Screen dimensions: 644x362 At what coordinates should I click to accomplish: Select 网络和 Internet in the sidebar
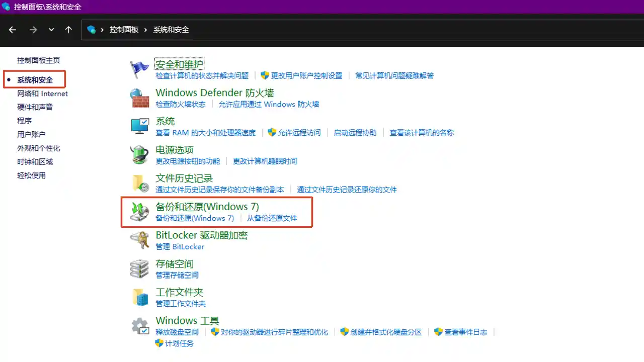point(42,94)
